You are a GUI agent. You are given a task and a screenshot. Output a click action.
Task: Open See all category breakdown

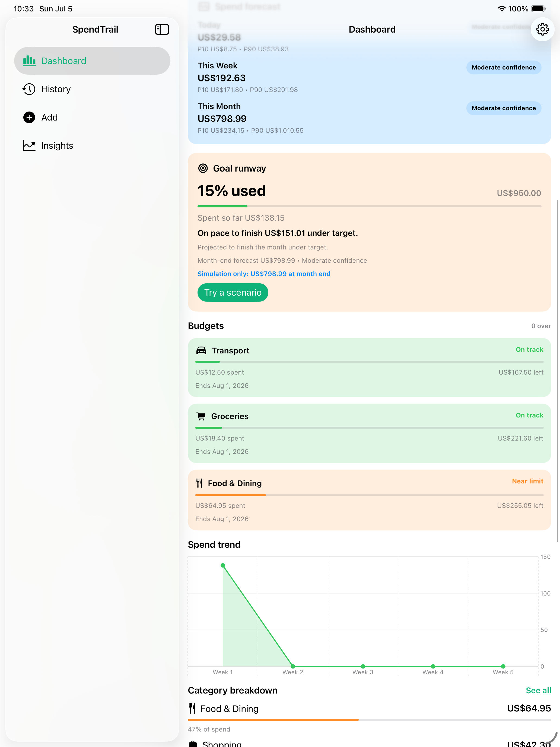pos(538,691)
